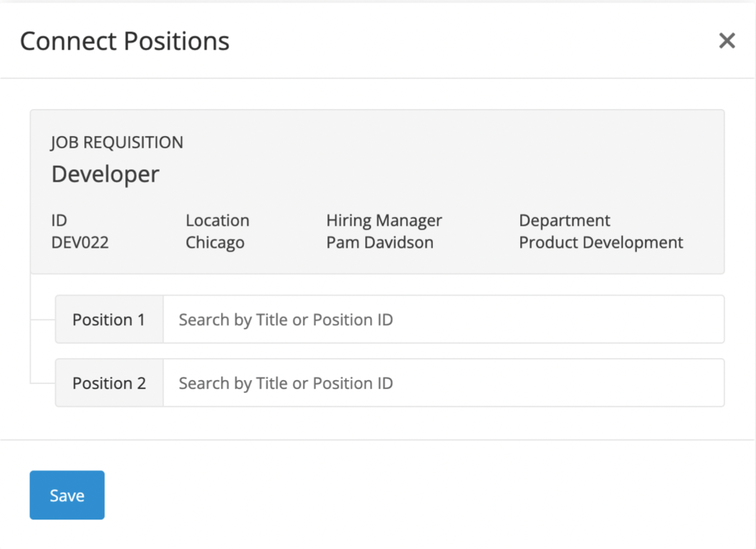
Task: Click the Product Development department text
Action: coord(600,242)
